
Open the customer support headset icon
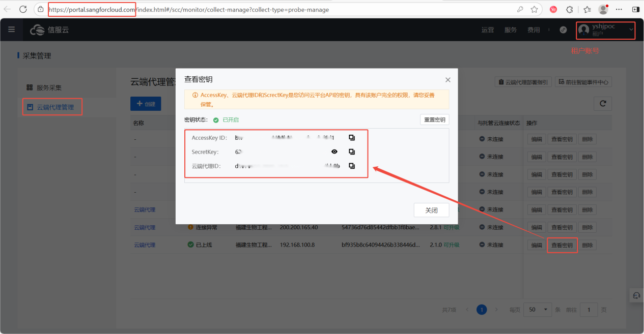[x=636, y=295]
